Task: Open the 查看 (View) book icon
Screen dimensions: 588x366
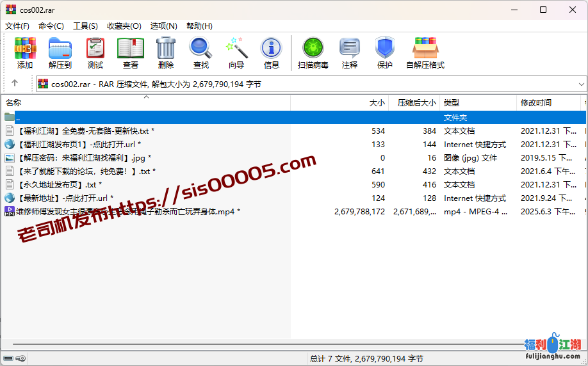Action: click(131, 48)
